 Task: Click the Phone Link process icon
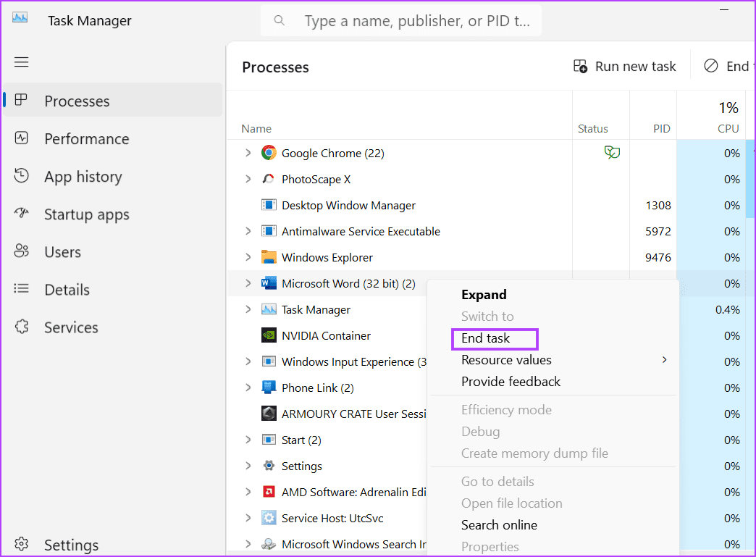[269, 388]
